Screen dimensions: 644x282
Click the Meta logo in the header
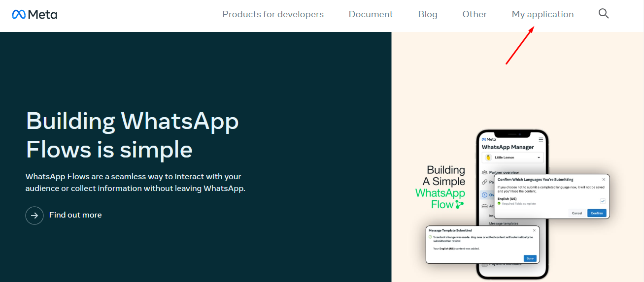pos(34,14)
